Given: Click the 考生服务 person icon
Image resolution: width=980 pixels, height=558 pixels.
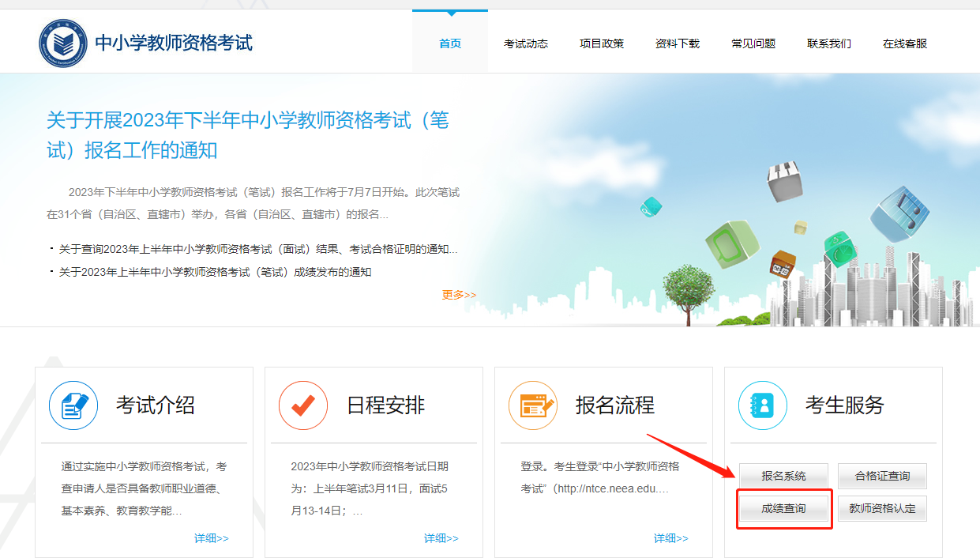Looking at the screenshot, I should point(762,405).
